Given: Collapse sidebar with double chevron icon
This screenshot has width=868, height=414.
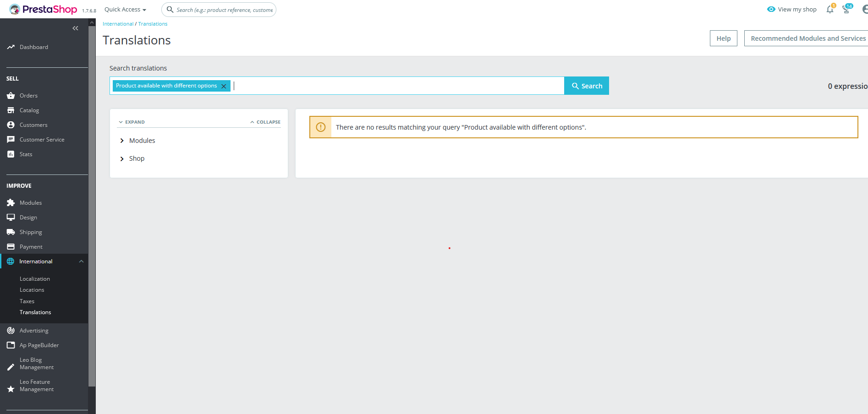Looking at the screenshot, I should pos(75,28).
